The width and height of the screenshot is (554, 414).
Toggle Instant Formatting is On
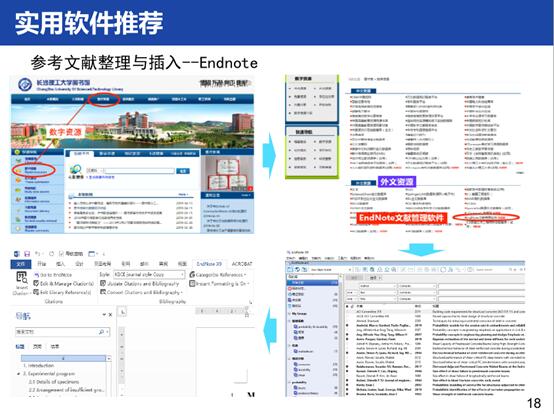click(x=219, y=283)
